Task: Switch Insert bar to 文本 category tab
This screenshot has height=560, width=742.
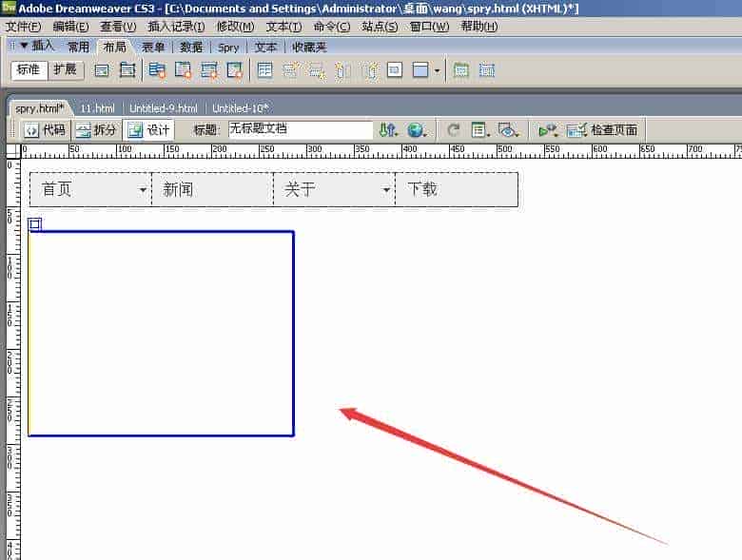Action: point(265,48)
